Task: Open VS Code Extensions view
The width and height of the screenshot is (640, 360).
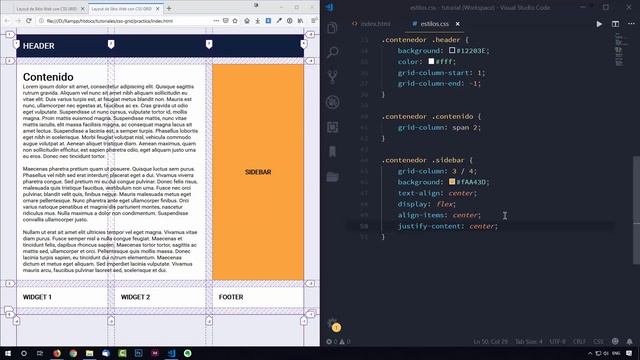Action: click(332, 127)
